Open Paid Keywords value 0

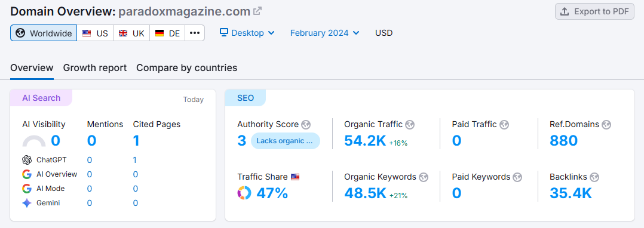[x=456, y=193]
